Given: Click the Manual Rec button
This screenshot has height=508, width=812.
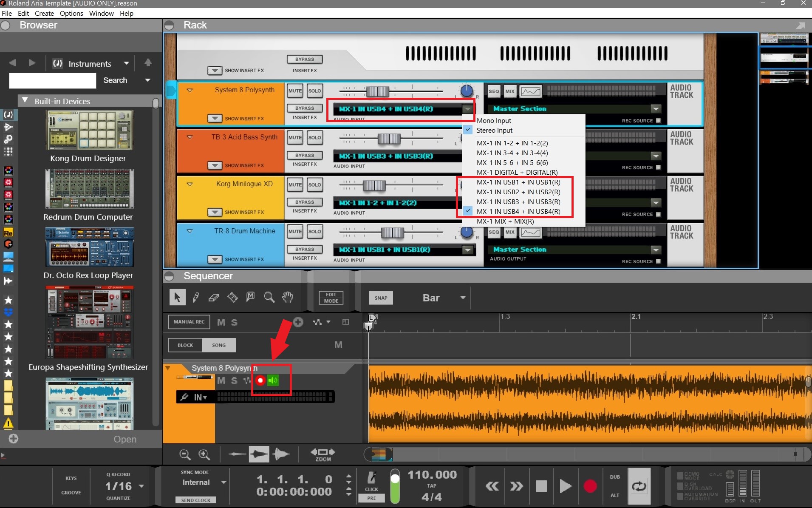Looking at the screenshot, I should tap(189, 322).
